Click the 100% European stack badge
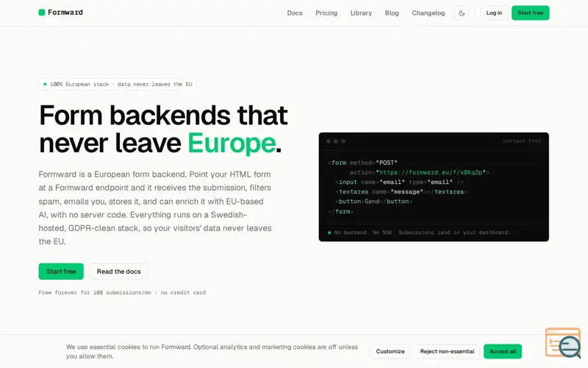Screen dimensions: 588x368 (118, 84)
